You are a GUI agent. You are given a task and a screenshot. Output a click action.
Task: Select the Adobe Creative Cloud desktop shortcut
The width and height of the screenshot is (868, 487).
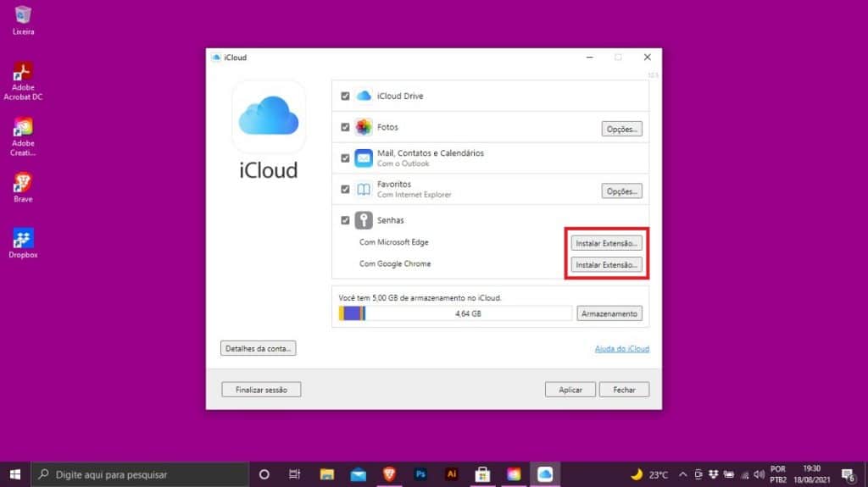23,137
